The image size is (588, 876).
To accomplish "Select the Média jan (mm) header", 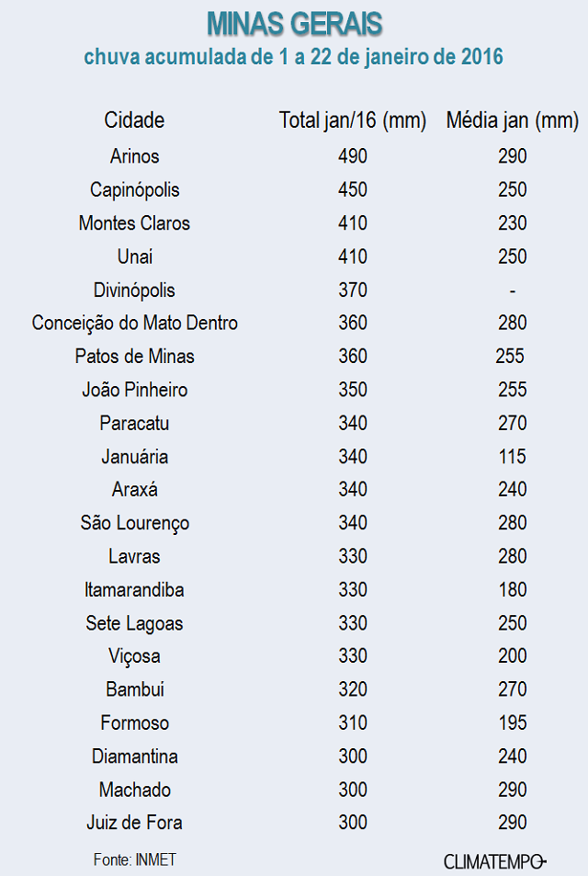I will [x=512, y=120].
